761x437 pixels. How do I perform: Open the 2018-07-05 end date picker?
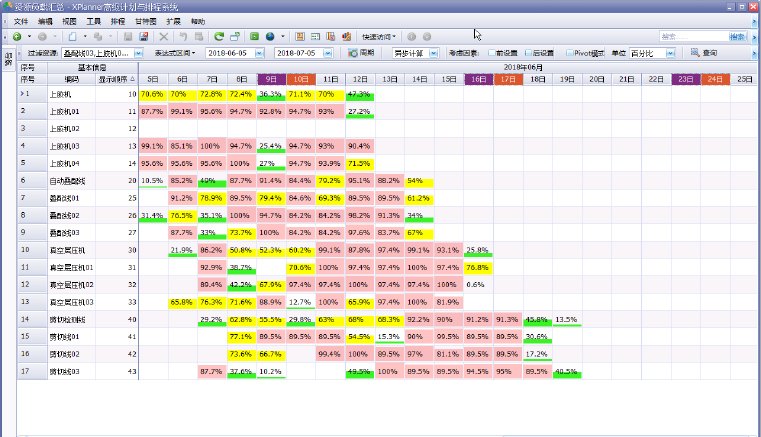pos(328,53)
